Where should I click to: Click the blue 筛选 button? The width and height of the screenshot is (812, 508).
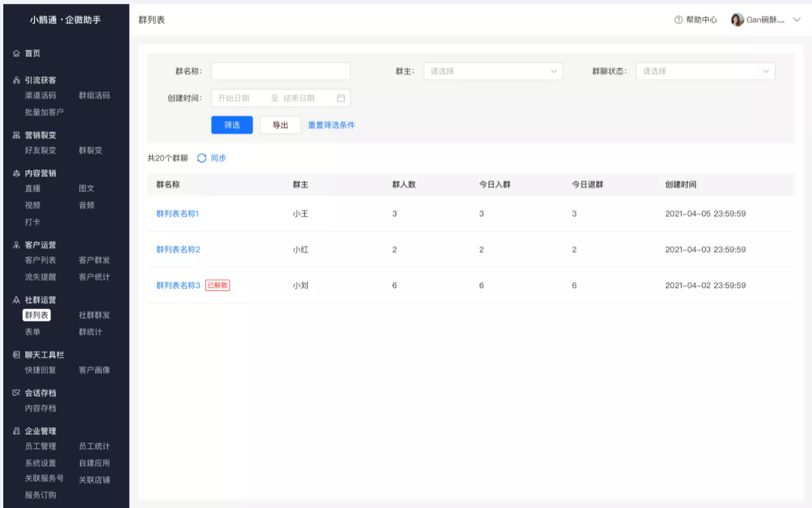click(x=232, y=125)
